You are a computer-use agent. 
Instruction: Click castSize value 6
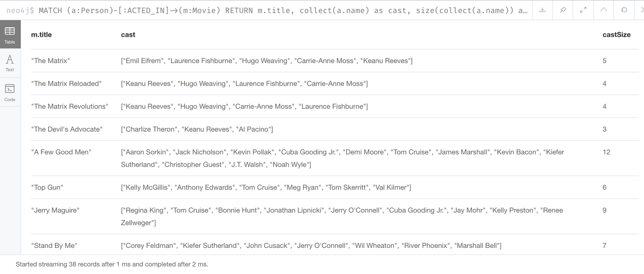(x=604, y=188)
